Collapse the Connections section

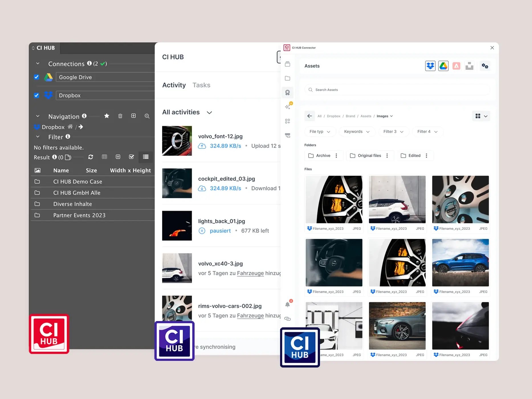(x=38, y=63)
